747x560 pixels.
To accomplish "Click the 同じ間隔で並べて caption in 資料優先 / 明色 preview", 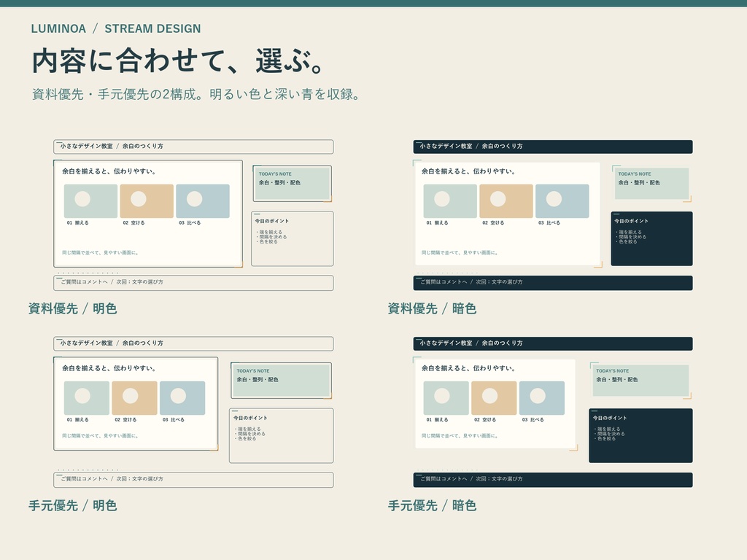I will click(101, 253).
